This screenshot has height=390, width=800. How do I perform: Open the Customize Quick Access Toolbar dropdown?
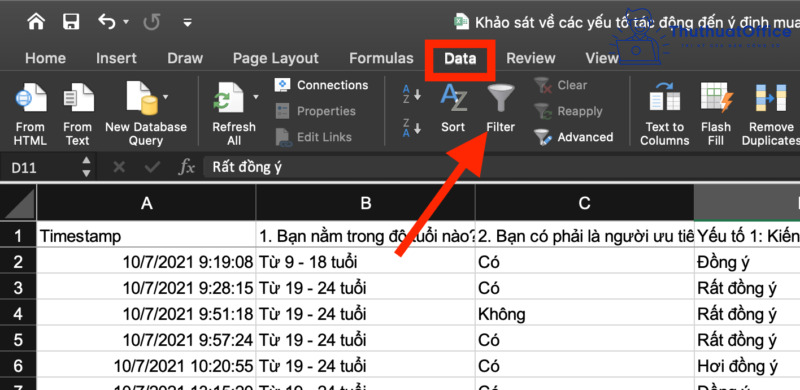(x=188, y=22)
